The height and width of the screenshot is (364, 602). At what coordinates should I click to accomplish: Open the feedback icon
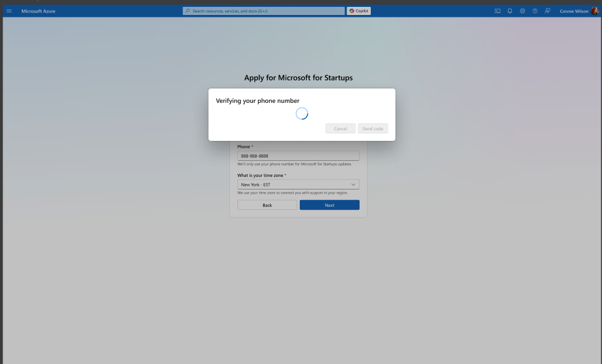click(x=548, y=11)
